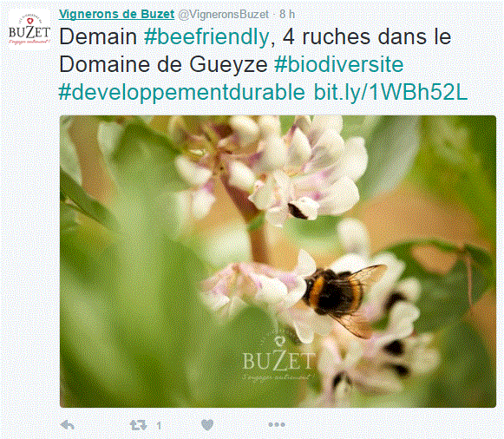This screenshot has height=439, width=504.
Task: Open the three-dots more options menu
Action: coord(277,425)
